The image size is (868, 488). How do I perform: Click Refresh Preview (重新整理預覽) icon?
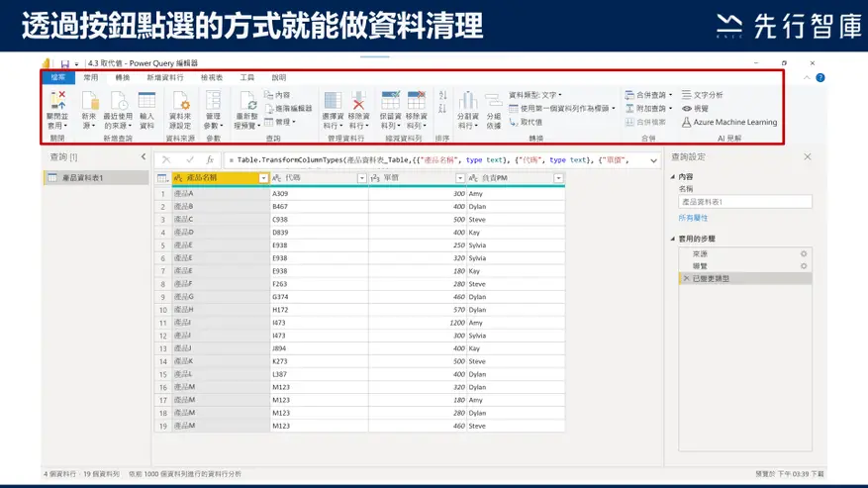pyautogui.click(x=247, y=100)
